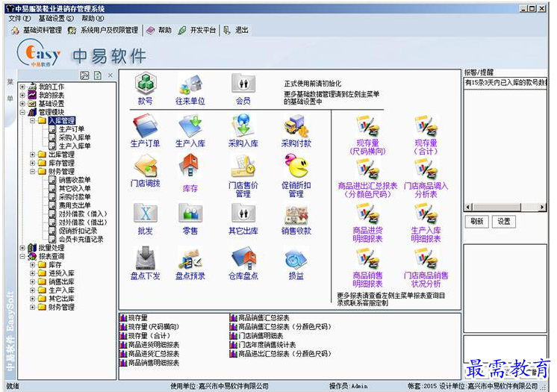Open the 帮助 menu in the menu bar
Viewport: 557px width, 392px height.
point(93,18)
